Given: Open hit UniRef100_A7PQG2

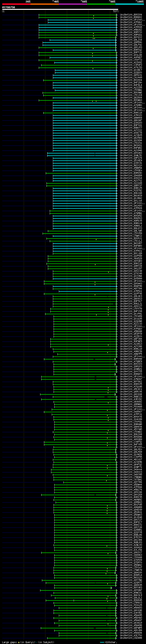Looking at the screenshot, I should pyautogui.click(x=131, y=22).
